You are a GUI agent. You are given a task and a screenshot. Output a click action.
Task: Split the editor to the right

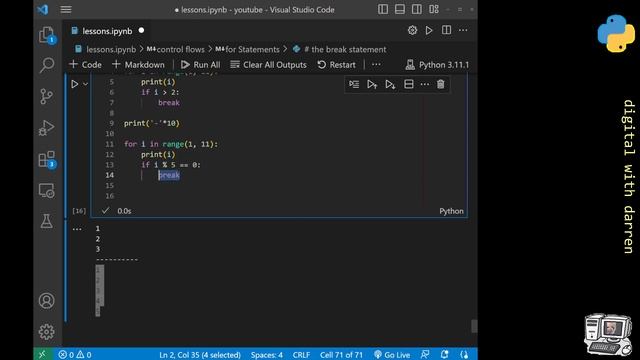click(446, 30)
